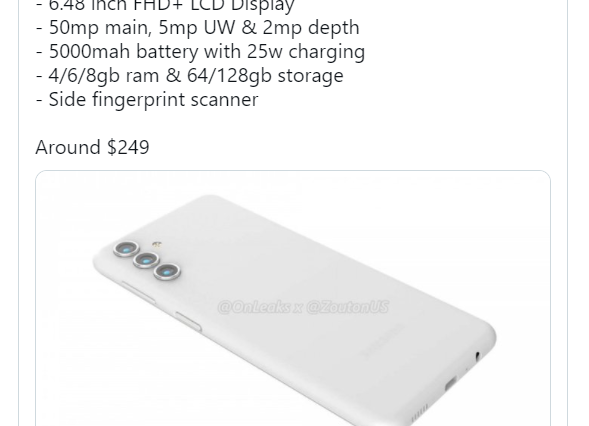Click the "Around $249" price text
This screenshot has width=589, height=426.
pyautogui.click(x=92, y=147)
